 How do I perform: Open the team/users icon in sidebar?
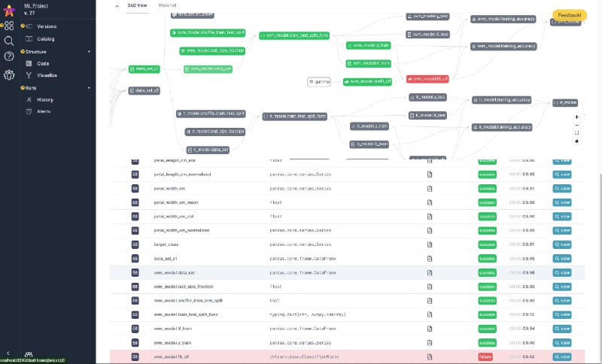coord(8,74)
